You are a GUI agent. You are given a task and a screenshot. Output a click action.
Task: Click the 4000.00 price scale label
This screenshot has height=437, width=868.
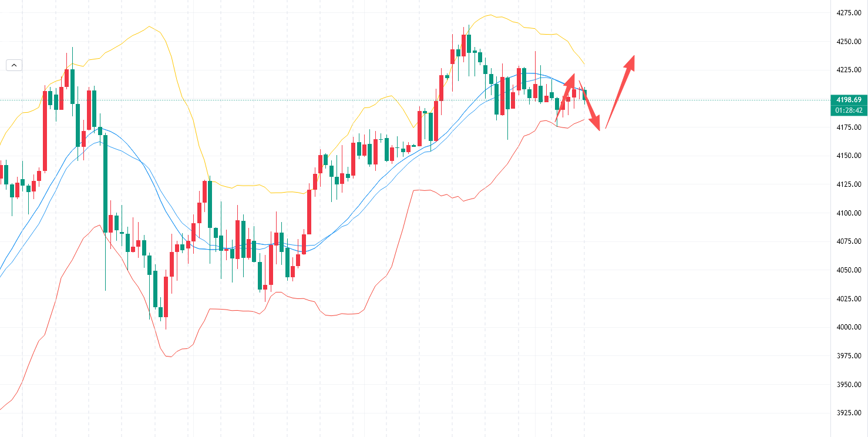848,327
